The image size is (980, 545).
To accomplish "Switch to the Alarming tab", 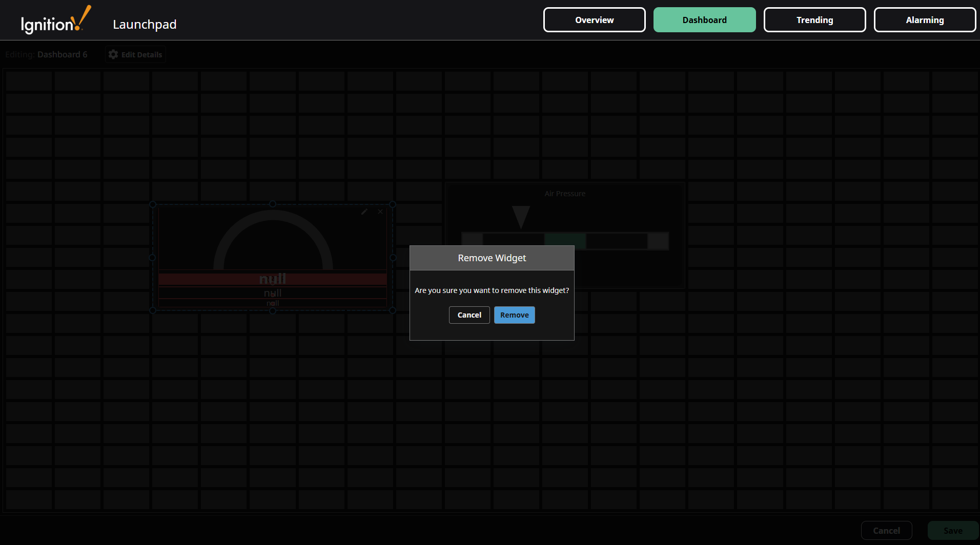I will coord(925,19).
